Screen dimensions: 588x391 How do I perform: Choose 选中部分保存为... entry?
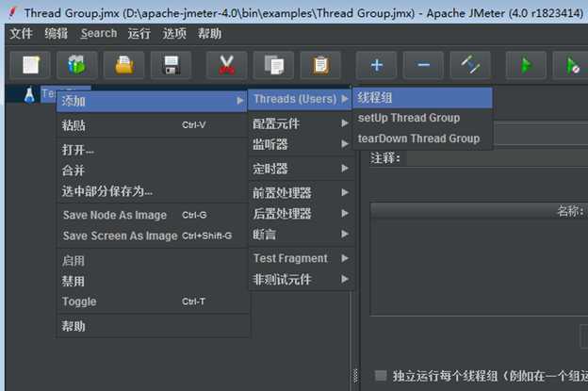pyautogui.click(x=152, y=191)
